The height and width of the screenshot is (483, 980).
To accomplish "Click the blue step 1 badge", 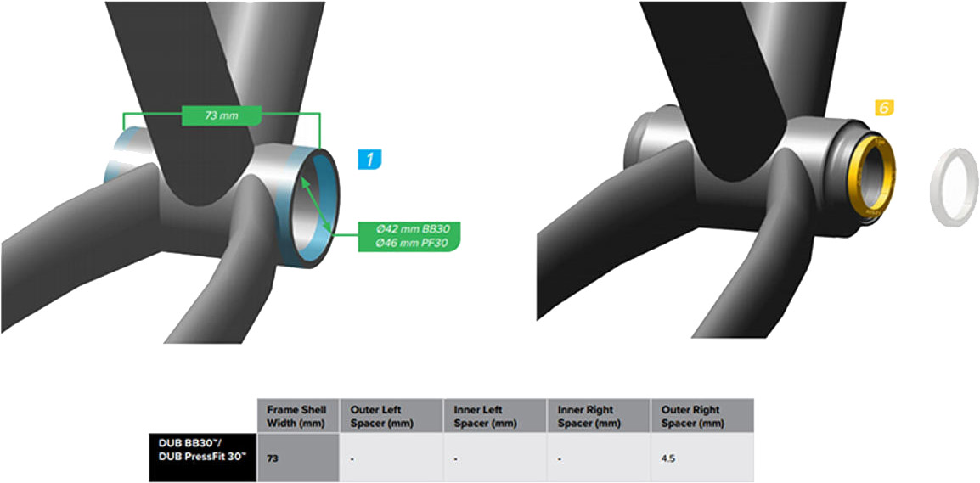I will (370, 160).
